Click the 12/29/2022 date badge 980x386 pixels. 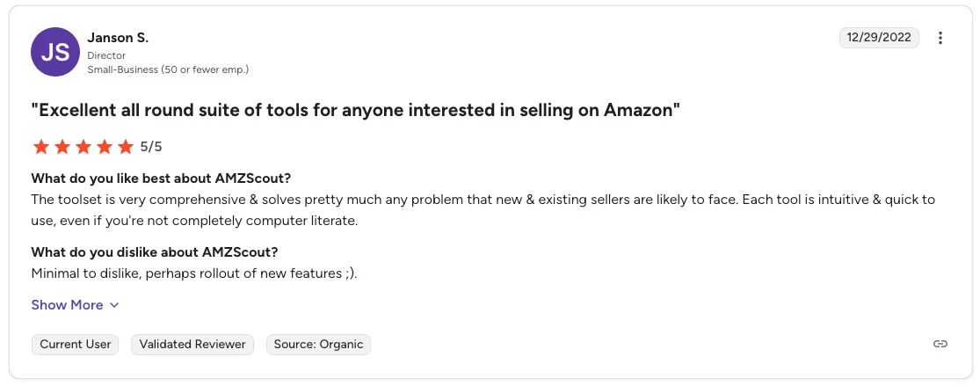click(x=879, y=38)
